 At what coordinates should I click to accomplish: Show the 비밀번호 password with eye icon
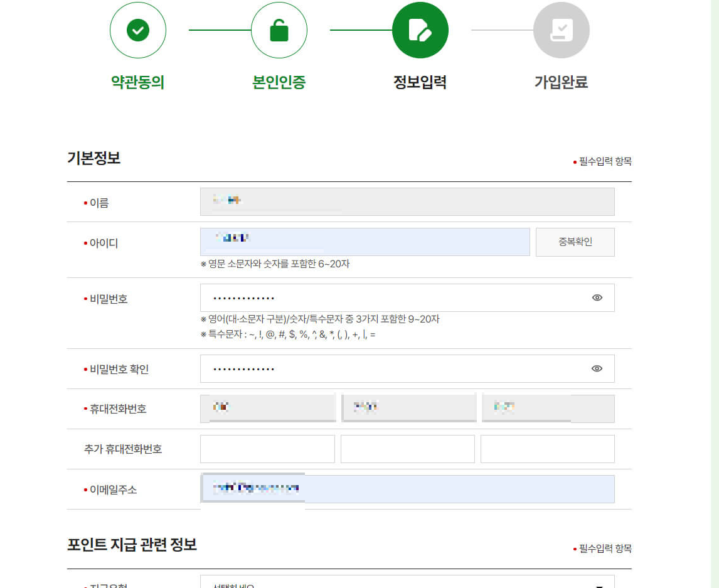coord(597,297)
